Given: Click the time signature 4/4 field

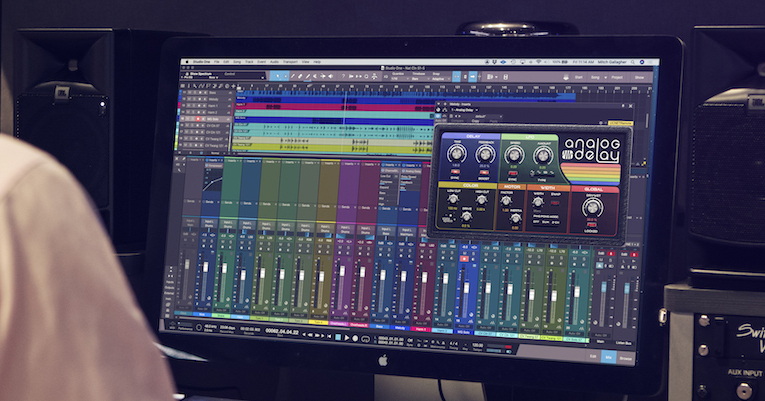Looking at the screenshot, I should coord(454,343).
